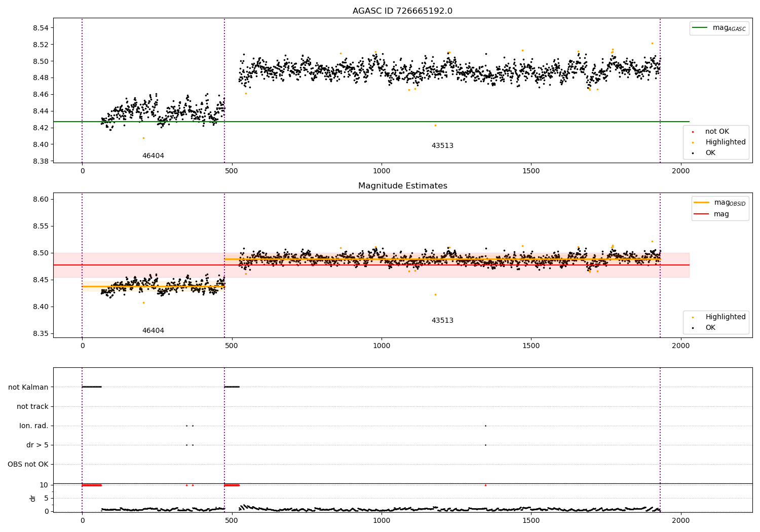The image size is (760, 532).
Task: Click x-axis tick '2000' under the bottom plot
Action: click(681, 520)
